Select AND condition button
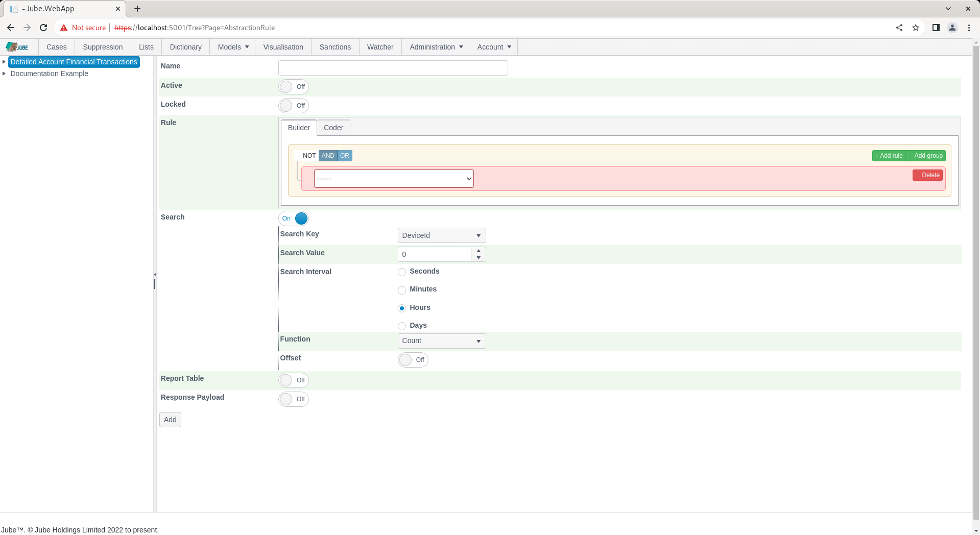 [x=328, y=156]
